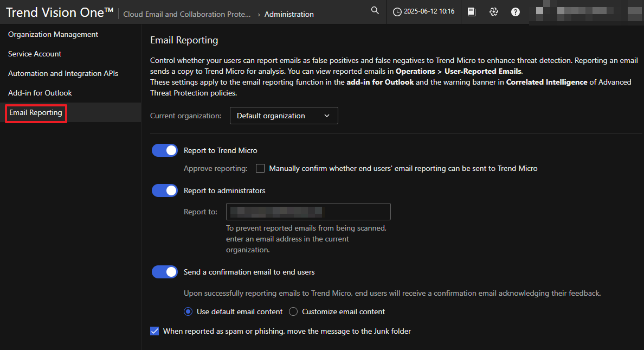644x350 pixels.
Task: Open the documentation notes icon in header
Action: [x=472, y=12]
